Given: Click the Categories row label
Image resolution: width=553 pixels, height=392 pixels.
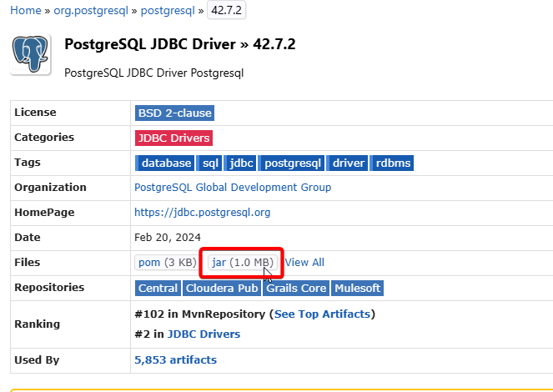Looking at the screenshot, I should click(44, 137).
